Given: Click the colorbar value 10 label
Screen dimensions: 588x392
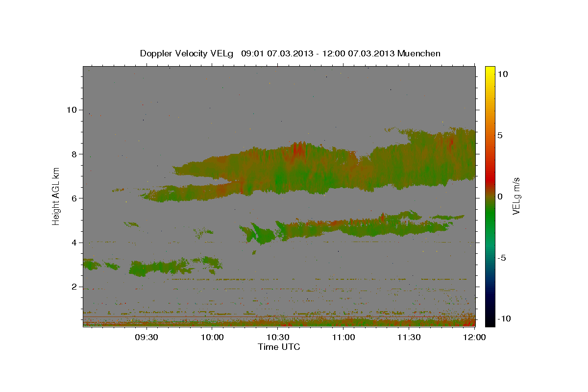Looking at the screenshot, I should tap(502, 74).
